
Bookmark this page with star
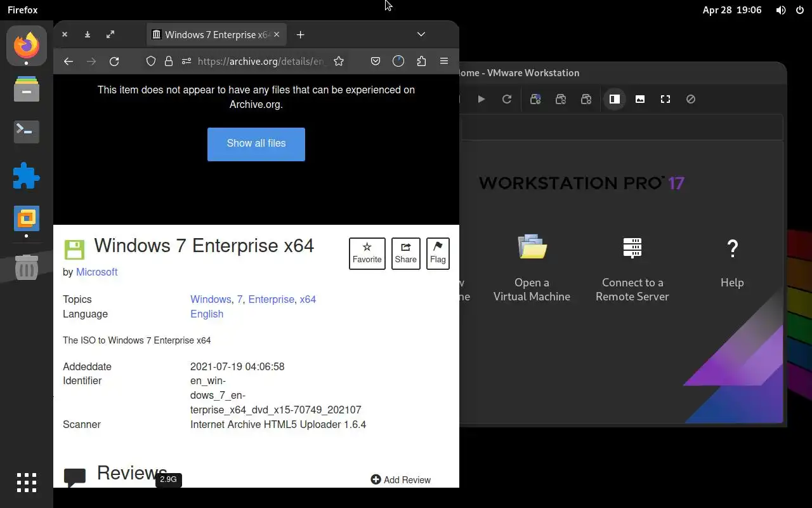click(339, 61)
